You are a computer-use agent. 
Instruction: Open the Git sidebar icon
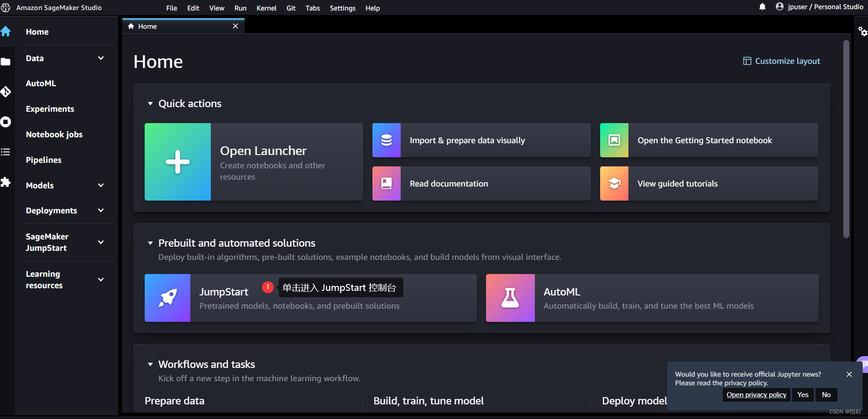pos(5,92)
